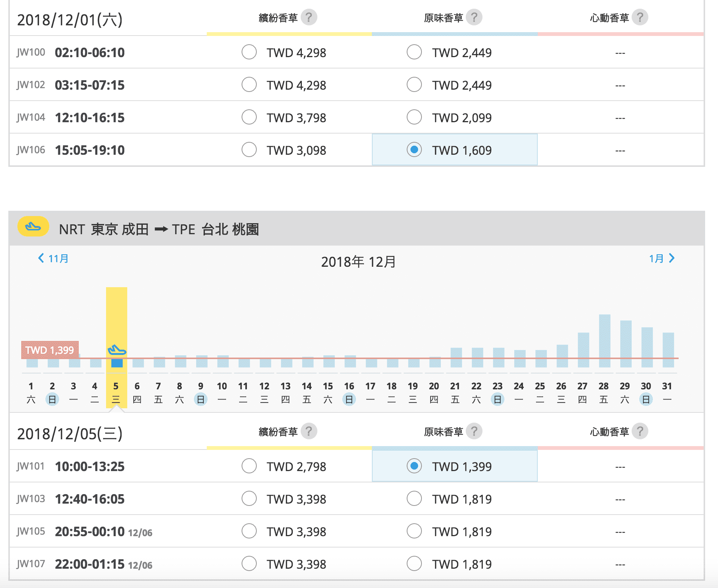Select JW100 原味香草 fare TWD 2,449
The width and height of the screenshot is (718, 588).
pos(414,52)
